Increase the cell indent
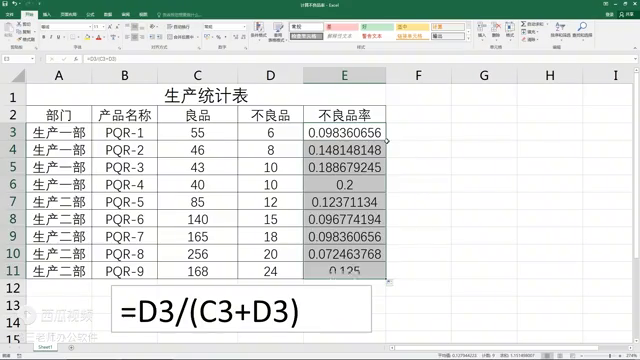 click(x=160, y=37)
